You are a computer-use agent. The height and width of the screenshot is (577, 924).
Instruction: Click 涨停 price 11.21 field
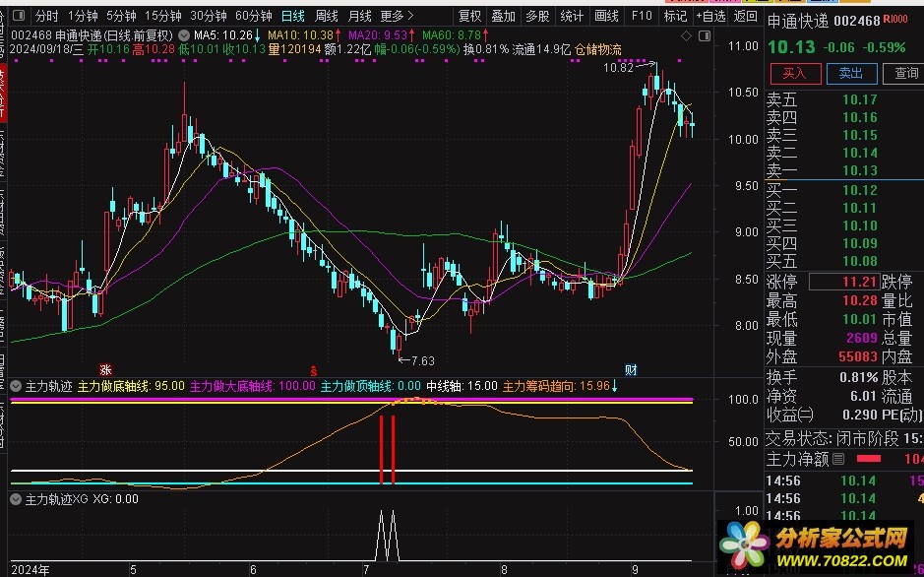[843, 282]
